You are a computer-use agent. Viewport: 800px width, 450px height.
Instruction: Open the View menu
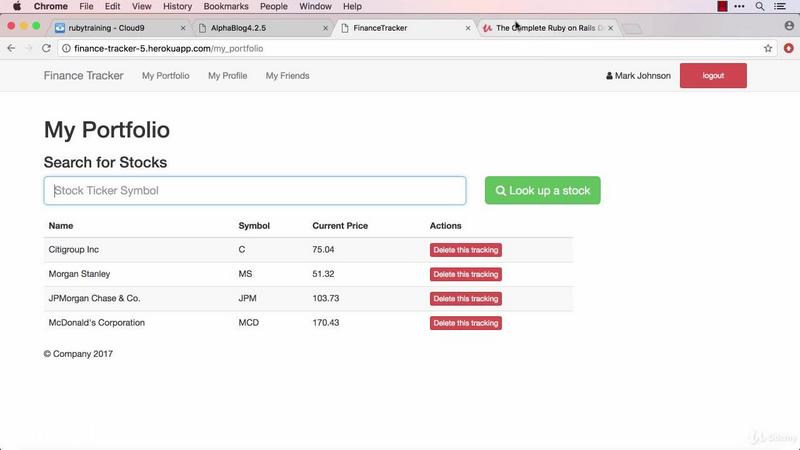(x=141, y=6)
